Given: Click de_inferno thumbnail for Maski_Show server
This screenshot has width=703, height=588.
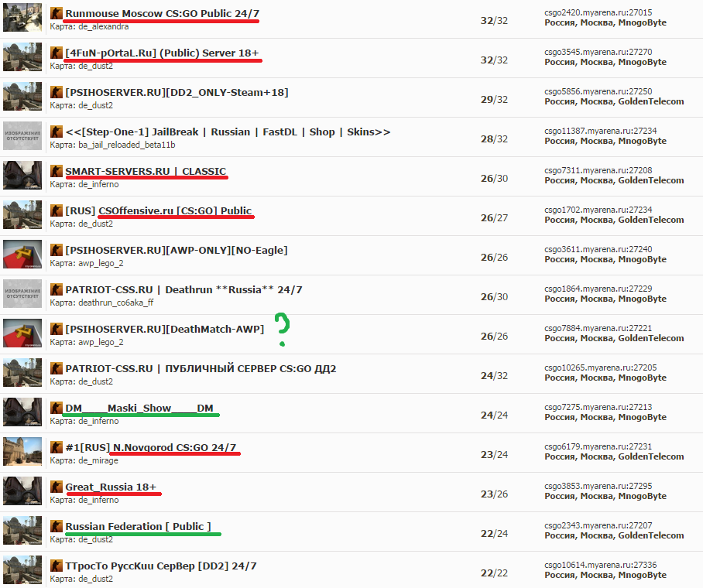Looking at the screenshot, I should (22, 412).
